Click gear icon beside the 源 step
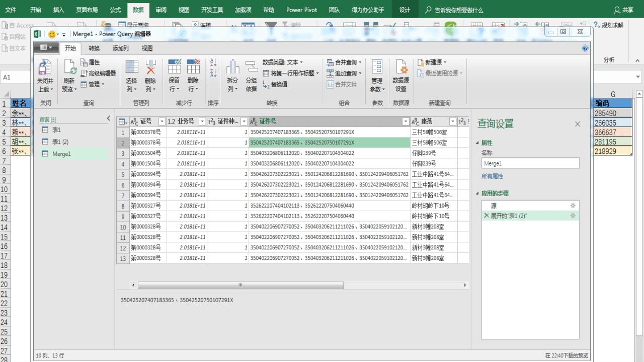Image resolution: width=644 pixels, height=362 pixels. click(x=573, y=206)
